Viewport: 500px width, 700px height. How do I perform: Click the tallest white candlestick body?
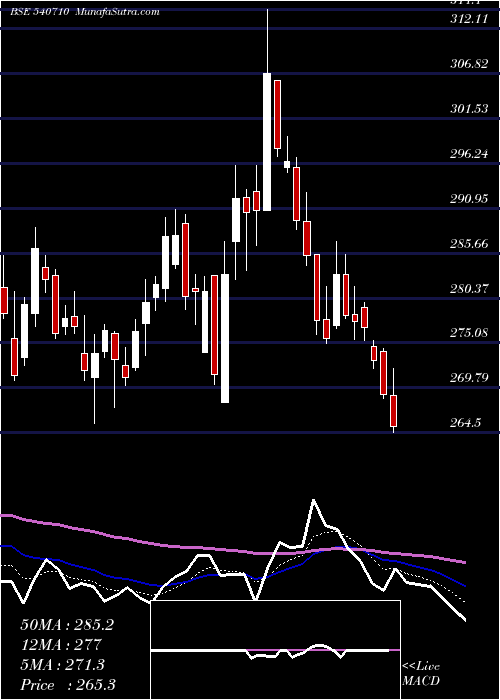tap(267, 142)
